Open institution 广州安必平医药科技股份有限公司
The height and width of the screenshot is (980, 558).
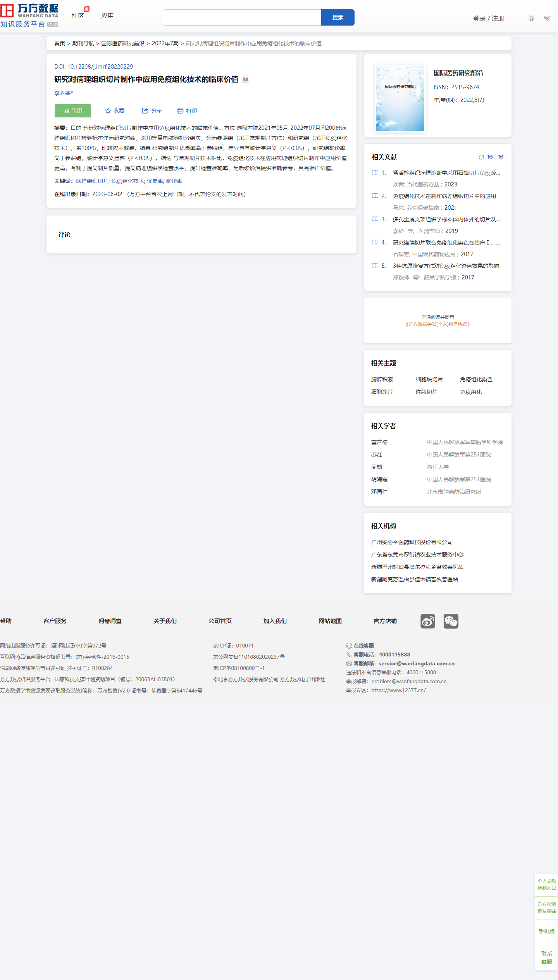click(x=412, y=543)
